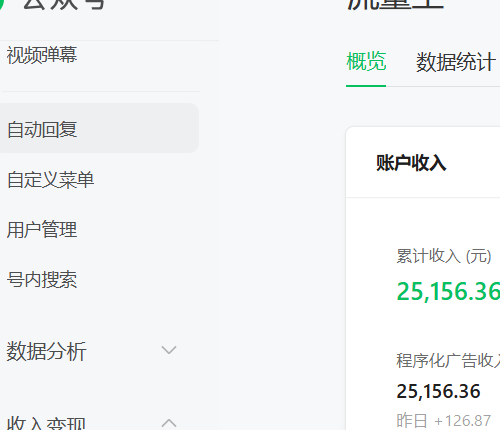Click the 流量主 page title

click(x=396, y=4)
